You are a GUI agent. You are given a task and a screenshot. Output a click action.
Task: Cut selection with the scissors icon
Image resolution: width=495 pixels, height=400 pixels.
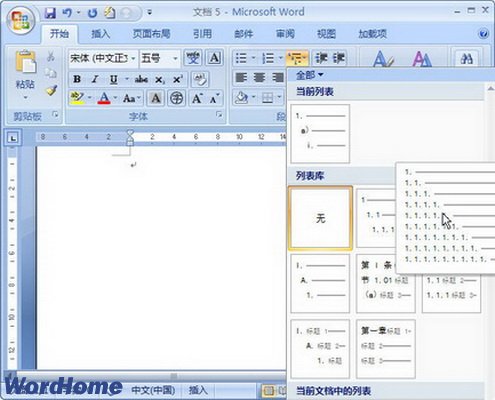click(51, 56)
